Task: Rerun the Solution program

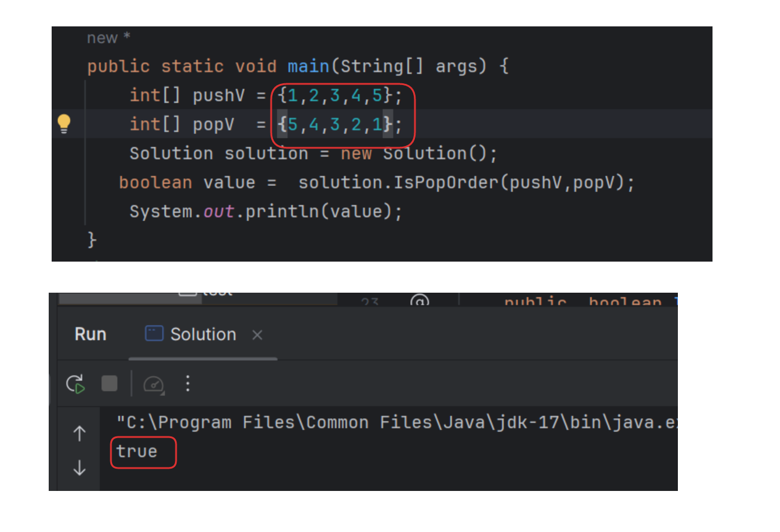Action: click(76, 384)
